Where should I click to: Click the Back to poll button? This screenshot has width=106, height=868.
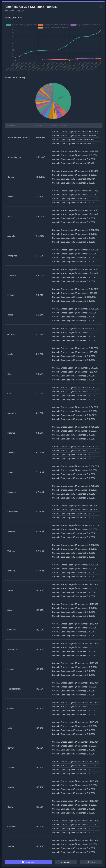tap(28, 862)
